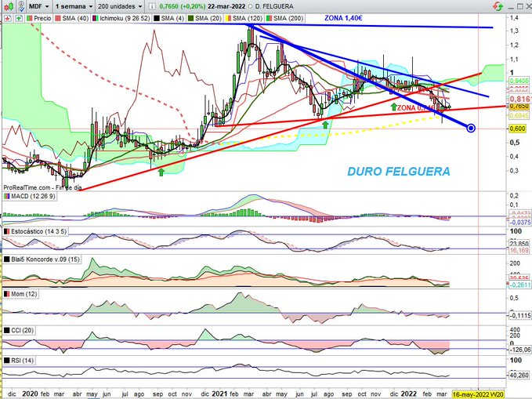Click the green up arrow near sep 2020

coord(161,172)
